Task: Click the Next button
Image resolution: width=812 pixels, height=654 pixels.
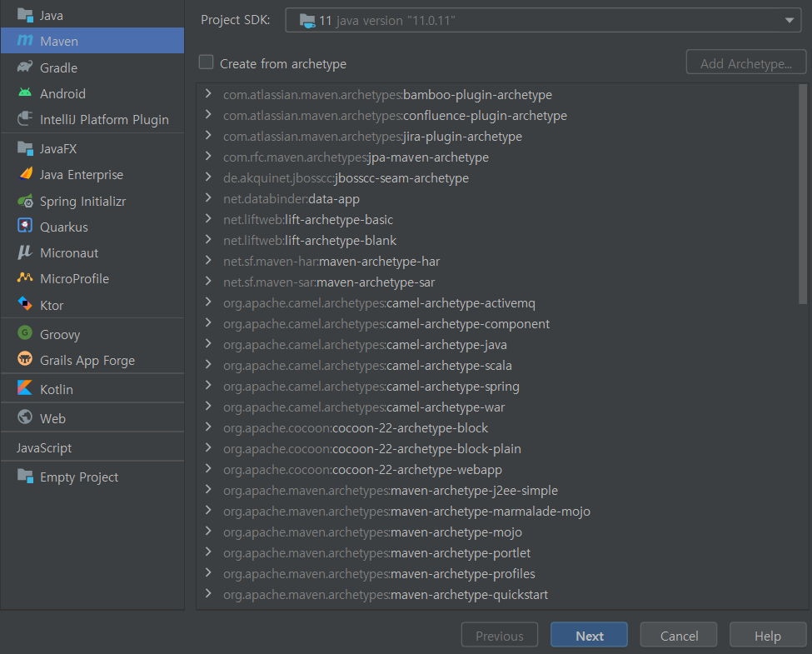Action: point(590,636)
